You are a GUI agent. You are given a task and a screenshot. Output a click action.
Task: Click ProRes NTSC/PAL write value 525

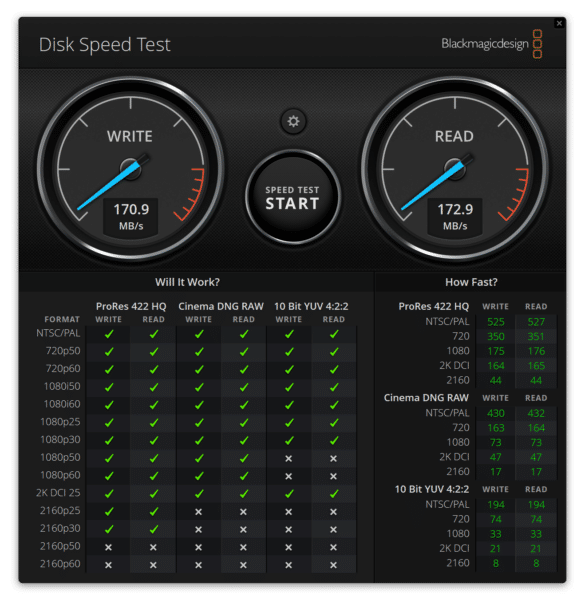496,322
